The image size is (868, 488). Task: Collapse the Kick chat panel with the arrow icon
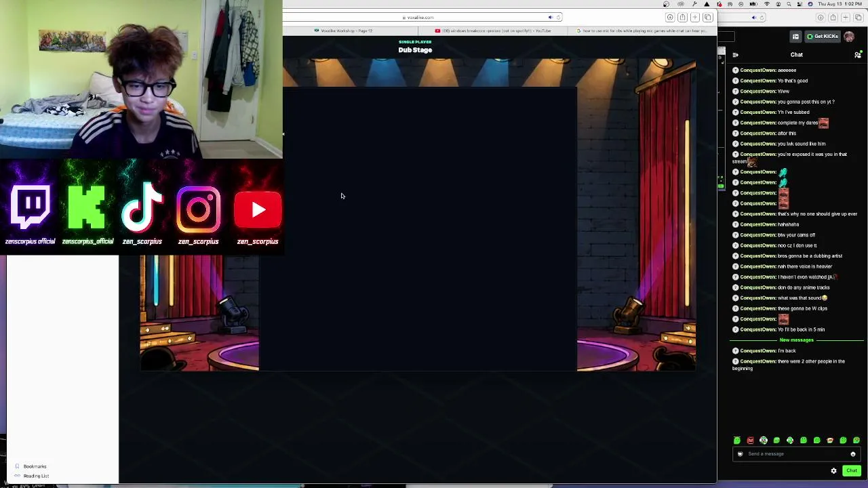tap(736, 55)
